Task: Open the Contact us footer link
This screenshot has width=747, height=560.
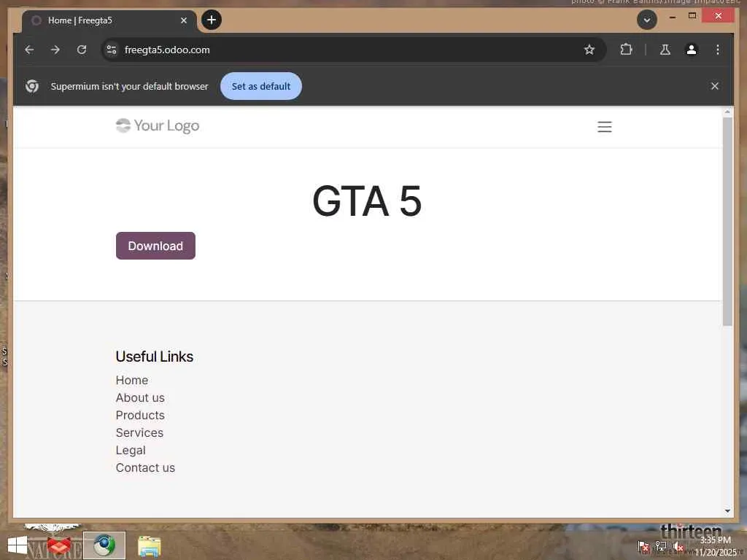Action: (145, 467)
